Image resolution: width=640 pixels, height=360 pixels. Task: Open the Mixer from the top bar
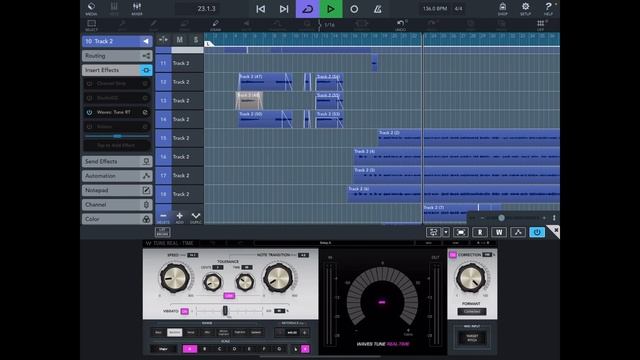tap(137, 8)
